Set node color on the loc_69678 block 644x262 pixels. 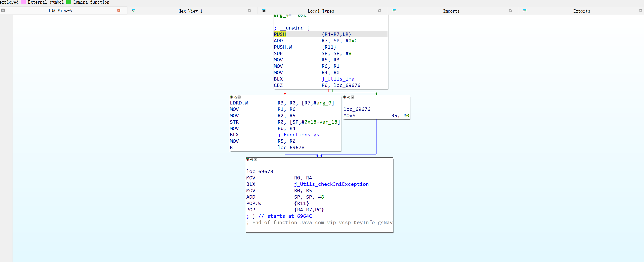pyautogui.click(x=248, y=159)
